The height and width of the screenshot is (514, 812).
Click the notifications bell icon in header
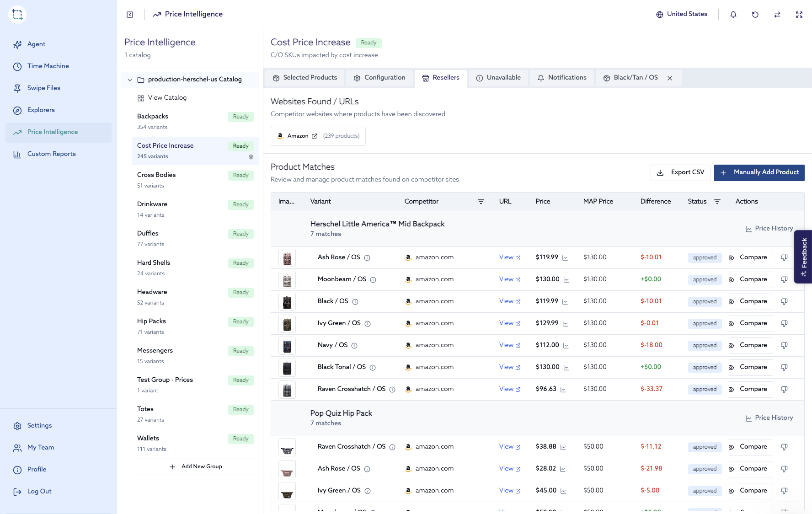(733, 15)
